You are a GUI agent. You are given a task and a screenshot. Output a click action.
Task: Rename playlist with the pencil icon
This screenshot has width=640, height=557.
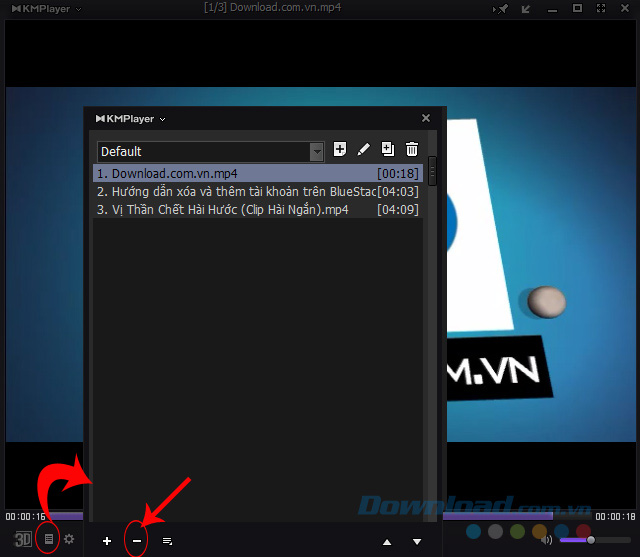(x=363, y=149)
